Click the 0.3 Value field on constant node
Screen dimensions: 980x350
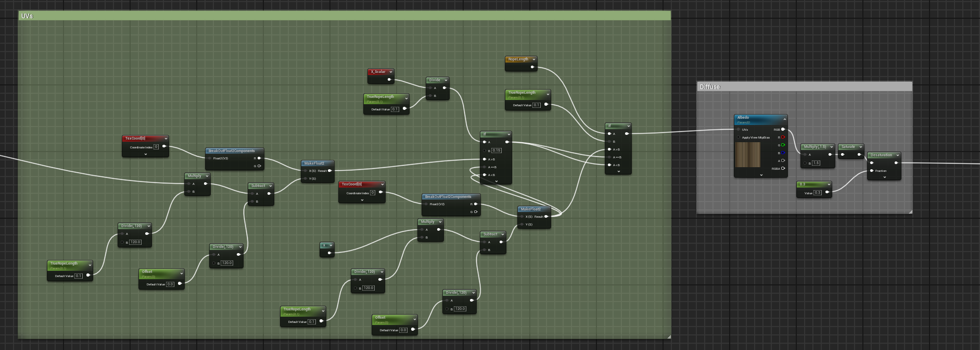817,193
